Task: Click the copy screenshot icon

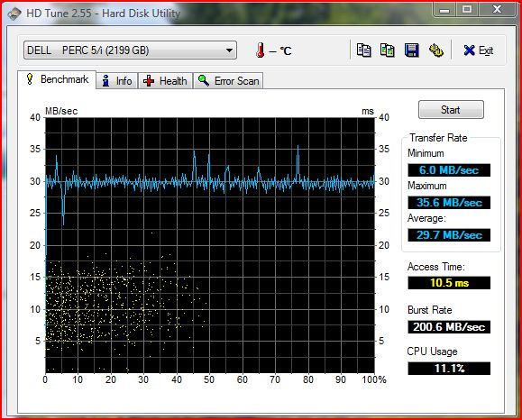Action: [388, 50]
